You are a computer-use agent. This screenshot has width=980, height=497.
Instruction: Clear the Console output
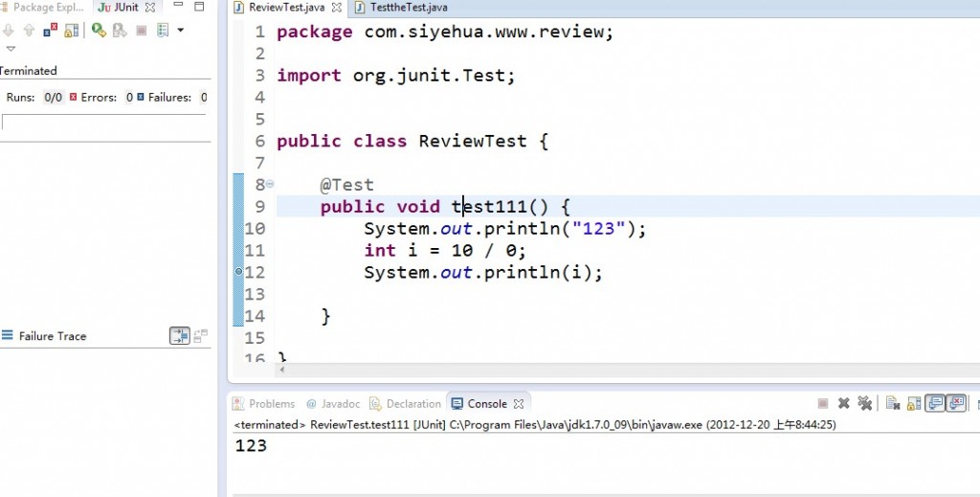pyautogui.click(x=893, y=404)
